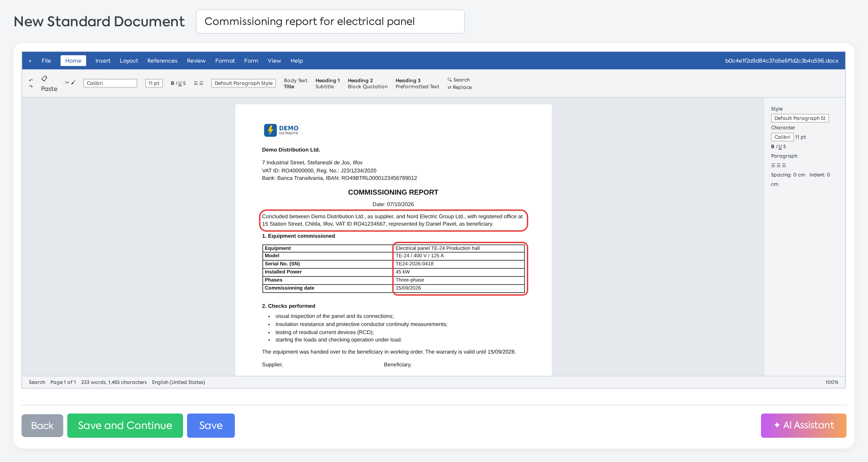The width and height of the screenshot is (868, 462).
Task: Open the Default Paragraph Style box in the toolbar
Action: [244, 83]
